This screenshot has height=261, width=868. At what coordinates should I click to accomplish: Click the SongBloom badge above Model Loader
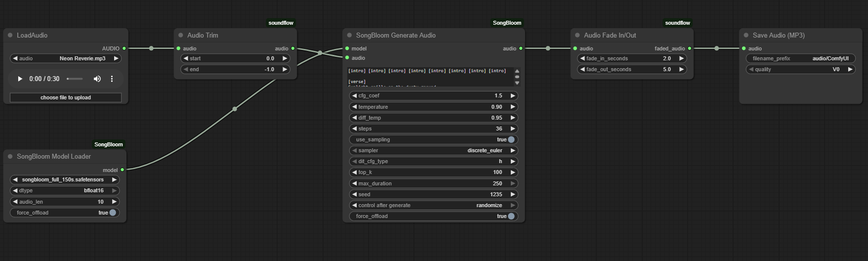(108, 144)
